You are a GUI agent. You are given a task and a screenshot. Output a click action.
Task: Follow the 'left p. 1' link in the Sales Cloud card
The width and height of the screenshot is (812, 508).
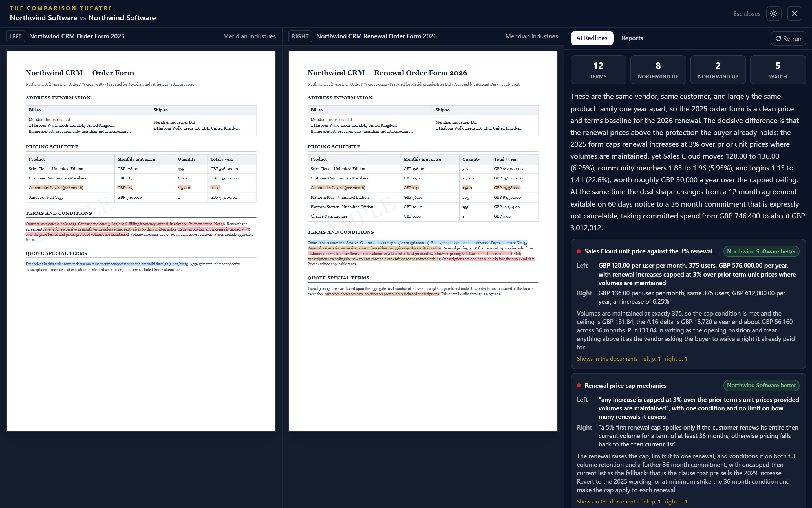pyautogui.click(x=651, y=359)
